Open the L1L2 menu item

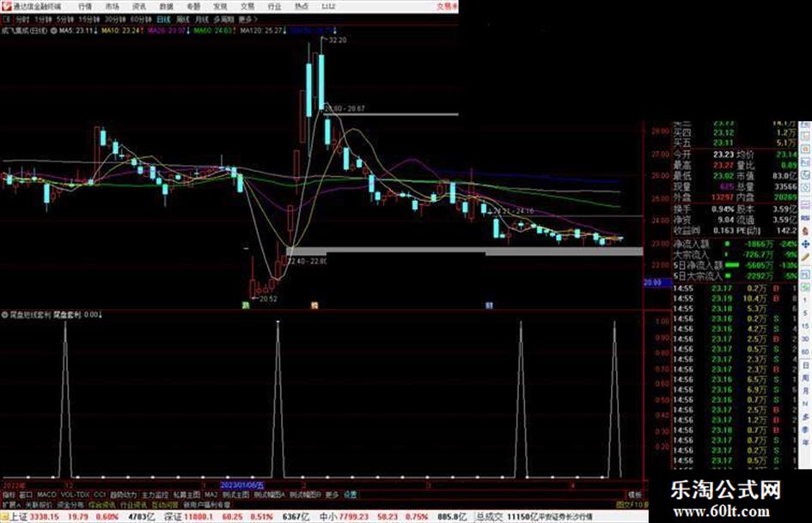click(x=328, y=7)
